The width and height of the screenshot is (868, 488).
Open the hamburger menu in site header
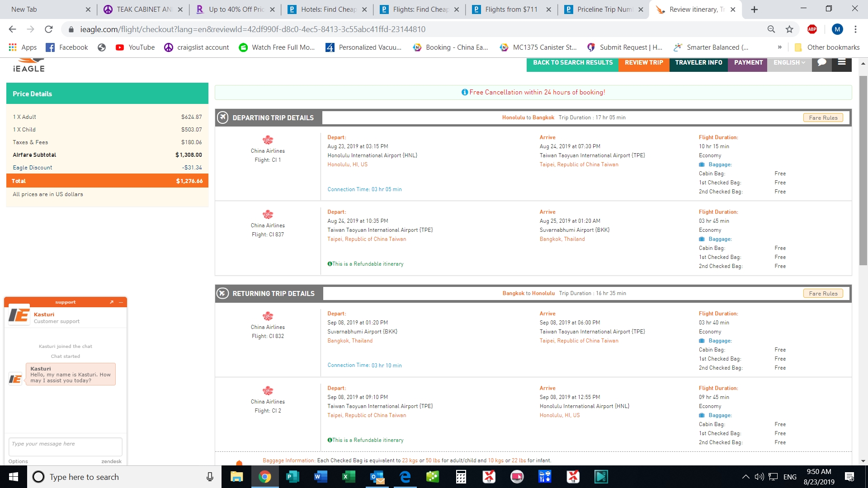pyautogui.click(x=842, y=62)
